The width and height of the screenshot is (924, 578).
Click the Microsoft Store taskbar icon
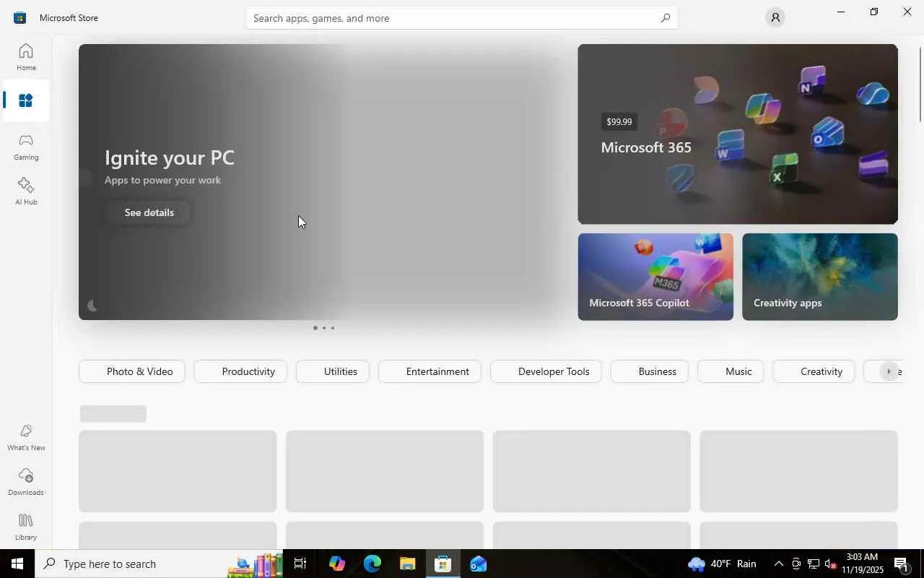coord(443,564)
